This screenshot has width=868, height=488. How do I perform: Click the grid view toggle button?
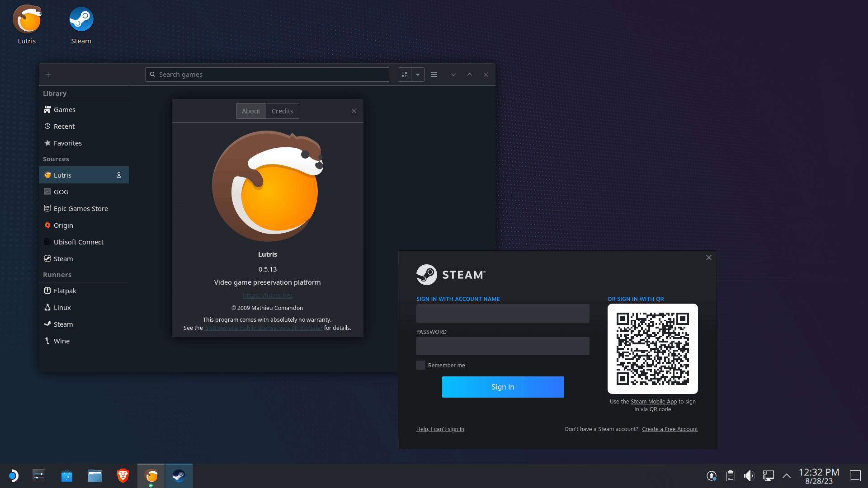404,75
